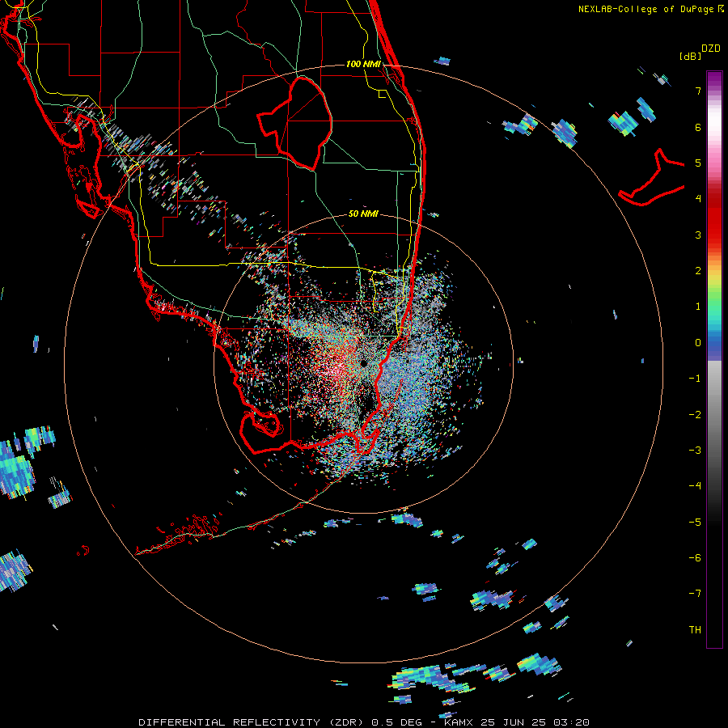Screen dimensions: 728x728
Task: Click the -4 dB scale label
Action: pos(695,485)
